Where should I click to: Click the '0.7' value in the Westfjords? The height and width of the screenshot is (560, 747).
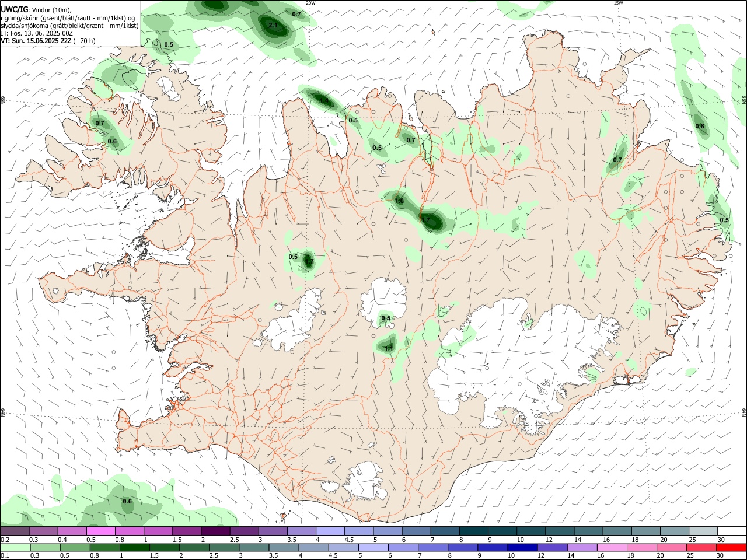click(x=100, y=124)
